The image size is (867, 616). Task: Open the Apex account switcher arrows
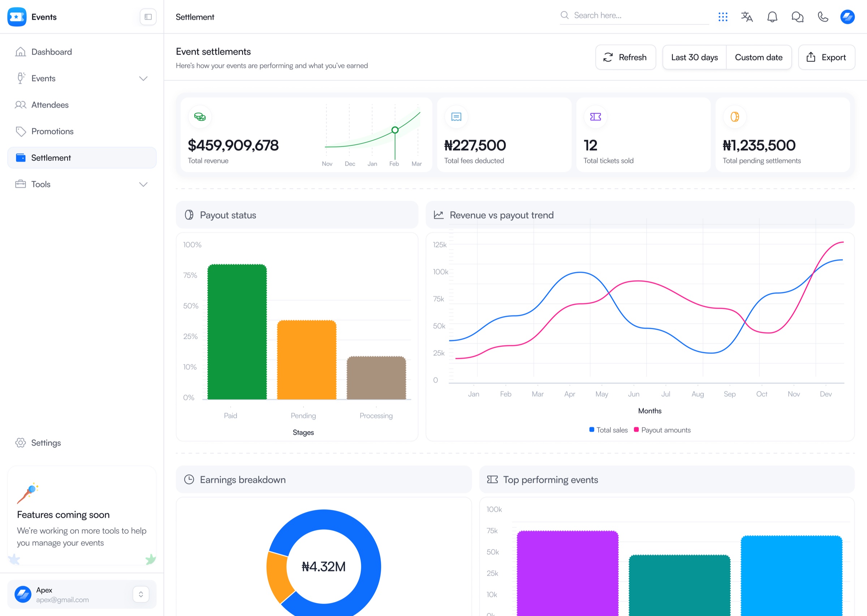coord(141,594)
